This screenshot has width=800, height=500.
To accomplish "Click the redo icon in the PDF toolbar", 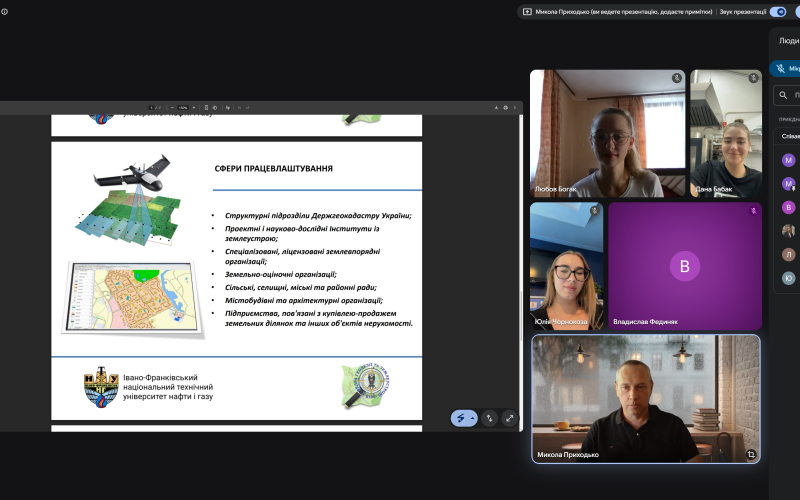I will (x=247, y=108).
